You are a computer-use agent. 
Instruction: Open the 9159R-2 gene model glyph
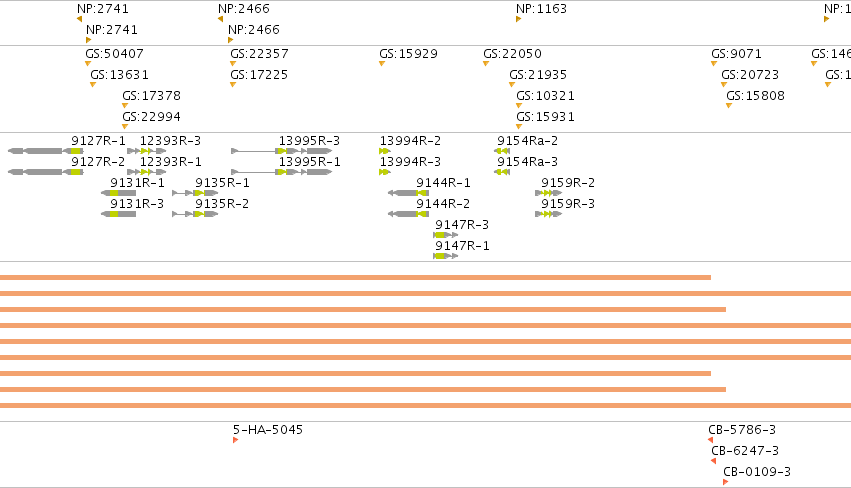click(x=549, y=193)
